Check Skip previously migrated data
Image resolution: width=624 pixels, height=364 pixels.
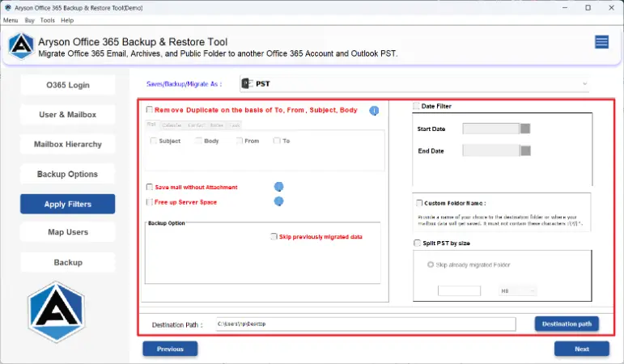274,237
